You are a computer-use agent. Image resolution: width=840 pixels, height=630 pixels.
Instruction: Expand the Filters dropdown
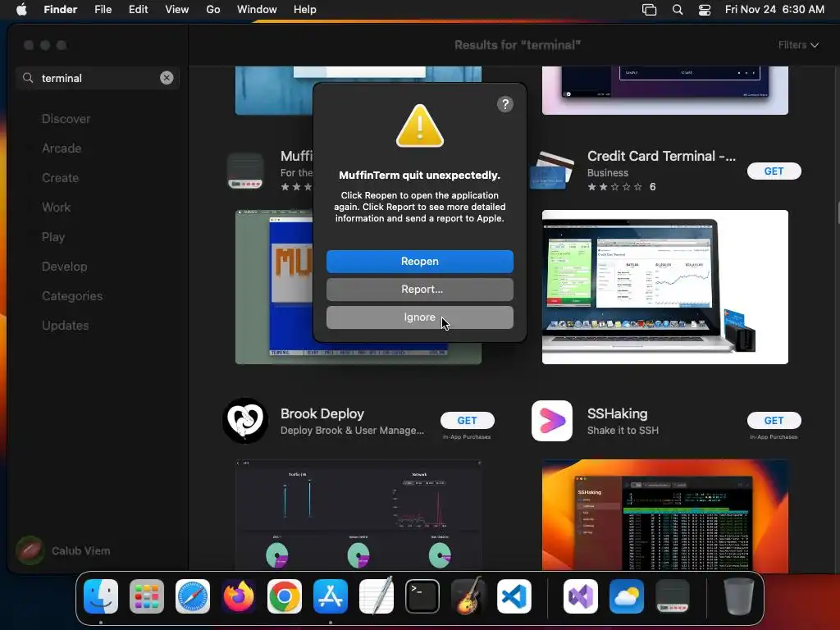798,45
